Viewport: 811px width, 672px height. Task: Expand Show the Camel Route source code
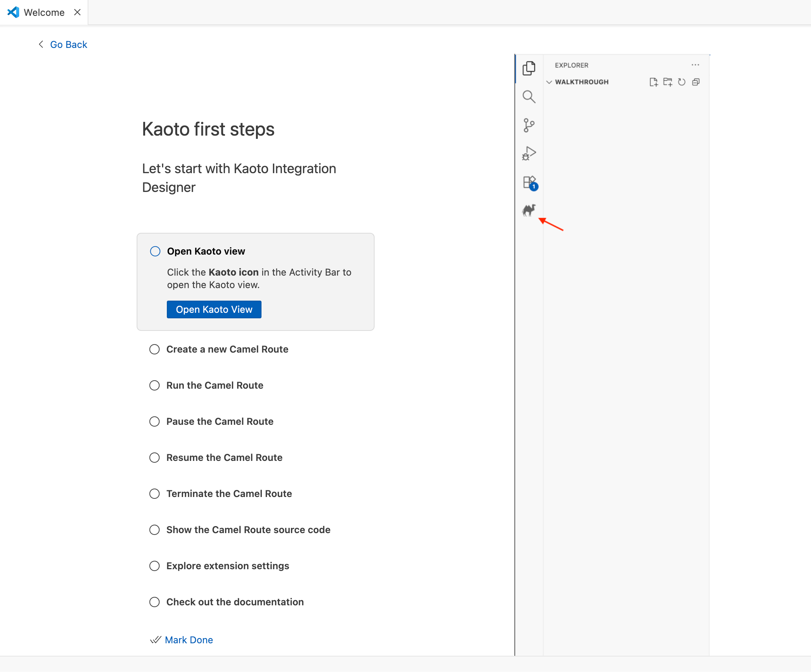[248, 529]
